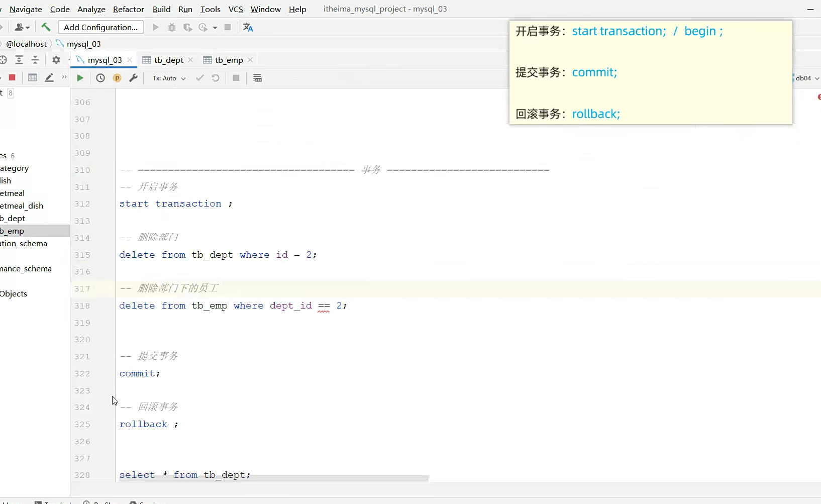The height and width of the screenshot is (504, 821).
Task: Show more database toolbar icons via double chevron
Action: [64, 77]
